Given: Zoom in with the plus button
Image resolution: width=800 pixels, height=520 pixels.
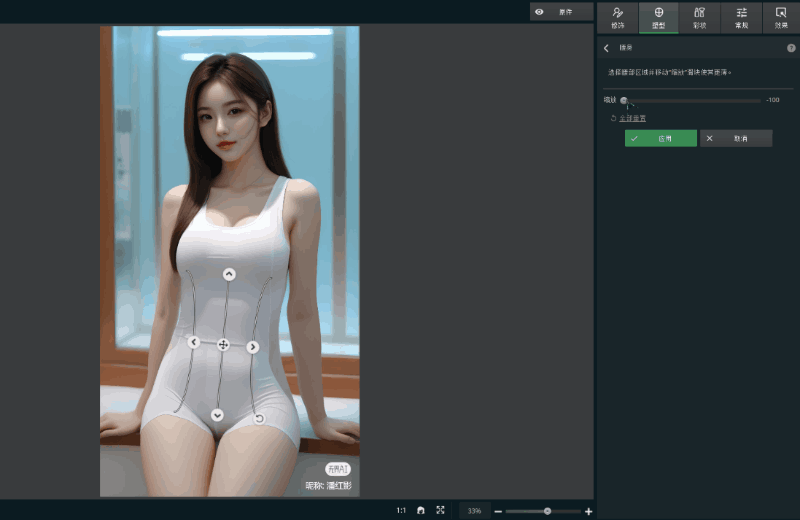Looking at the screenshot, I should coord(588,511).
